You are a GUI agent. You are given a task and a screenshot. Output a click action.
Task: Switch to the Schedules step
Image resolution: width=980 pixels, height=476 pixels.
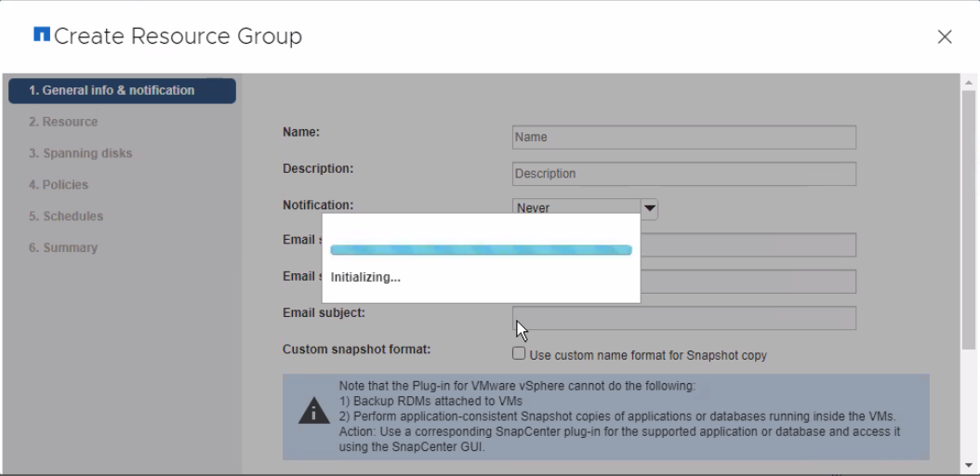(66, 217)
